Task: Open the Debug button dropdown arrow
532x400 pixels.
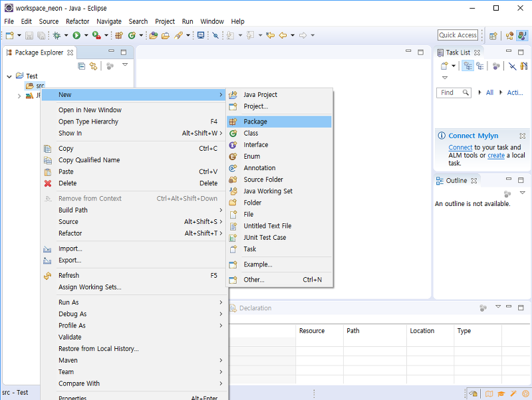Action: click(x=66, y=35)
